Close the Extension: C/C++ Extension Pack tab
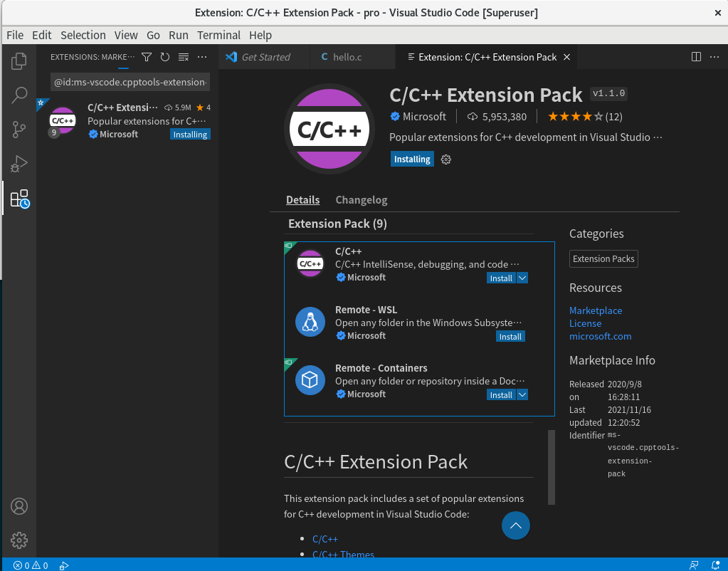Viewport: 728px width, 571px height. 566,57
